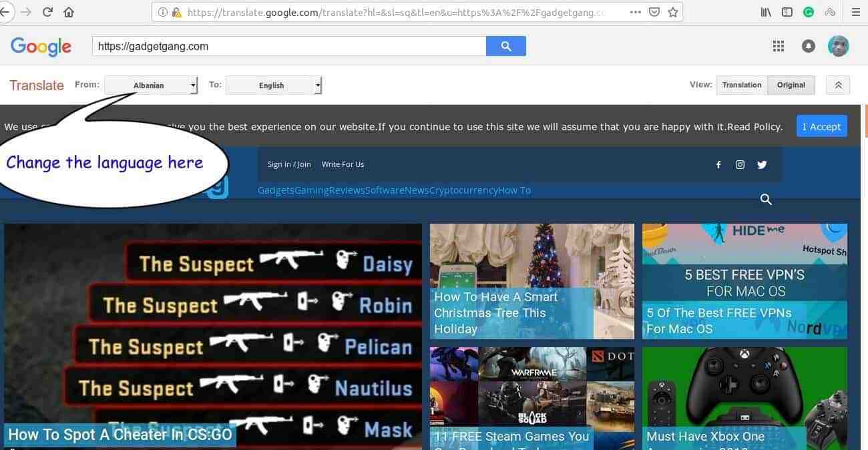Switch view to Original

pyautogui.click(x=791, y=85)
